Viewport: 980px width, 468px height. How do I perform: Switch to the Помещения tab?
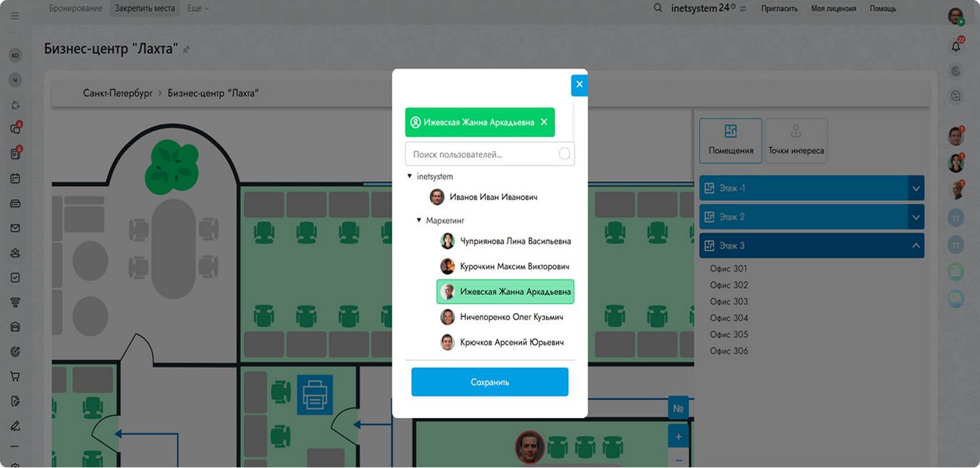[730, 141]
